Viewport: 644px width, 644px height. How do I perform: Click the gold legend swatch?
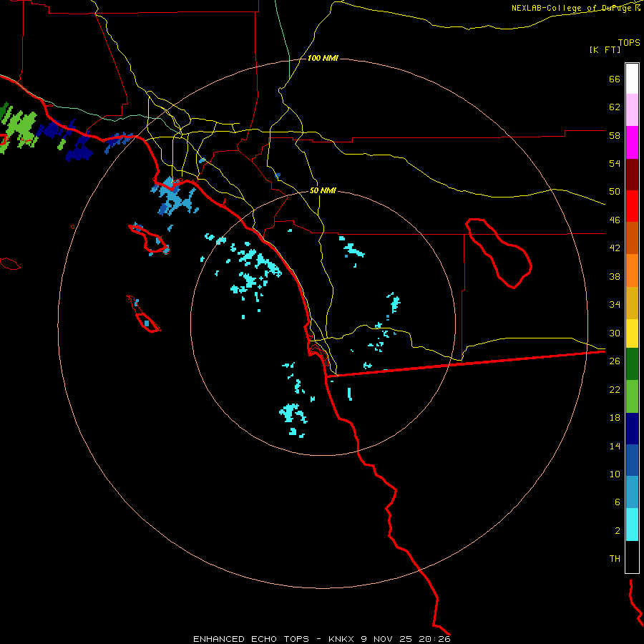[632, 303]
